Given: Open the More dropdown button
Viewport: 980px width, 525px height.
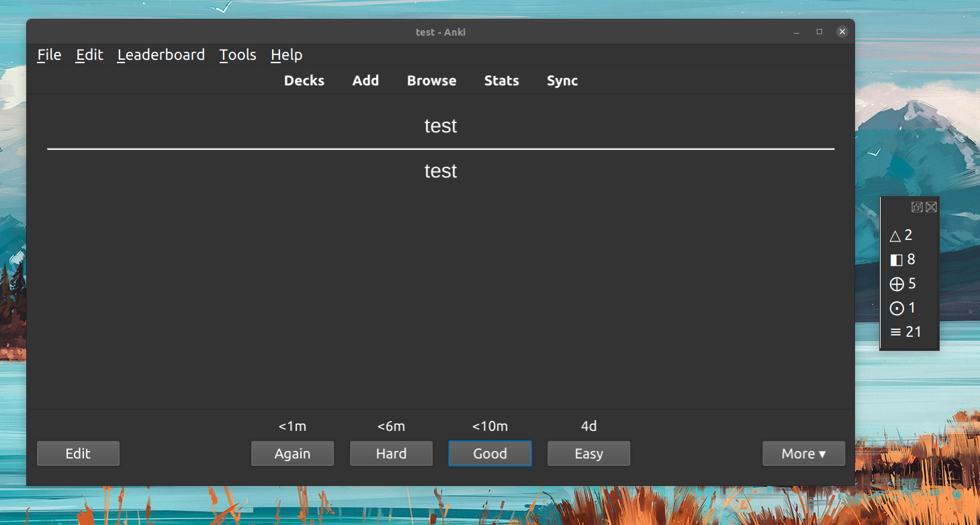Looking at the screenshot, I should click(803, 454).
